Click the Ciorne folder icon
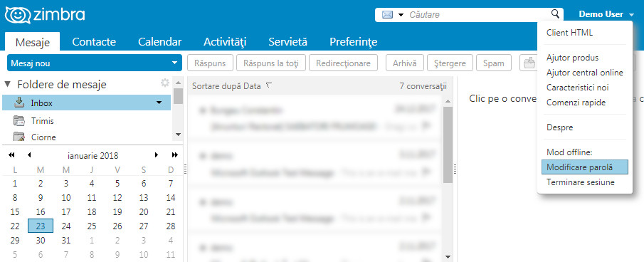Image resolution: width=644 pixels, height=262 pixels. 19,137
